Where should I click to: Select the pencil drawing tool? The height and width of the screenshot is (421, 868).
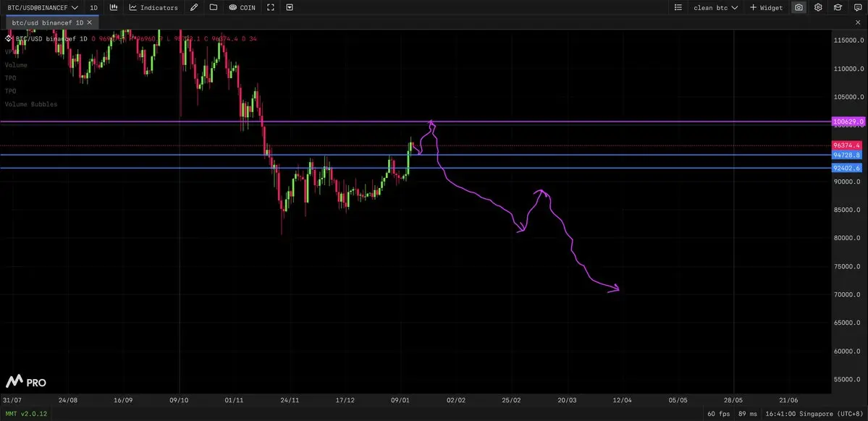point(193,8)
